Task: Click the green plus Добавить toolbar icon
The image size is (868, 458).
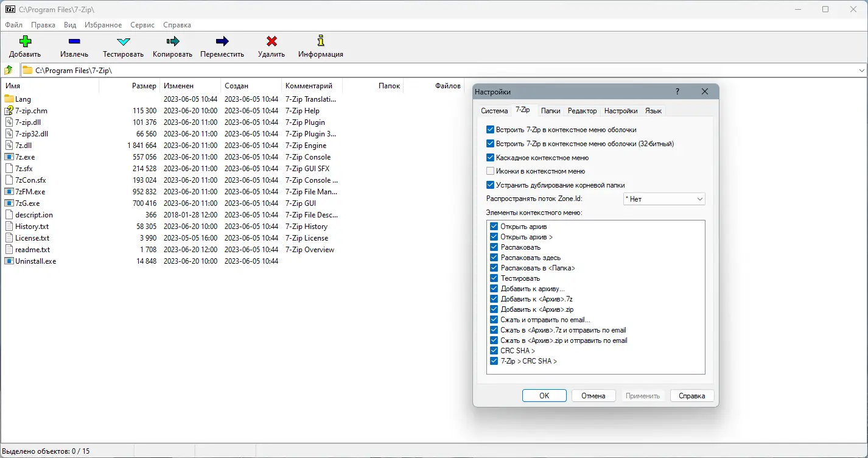Action: pos(25,41)
